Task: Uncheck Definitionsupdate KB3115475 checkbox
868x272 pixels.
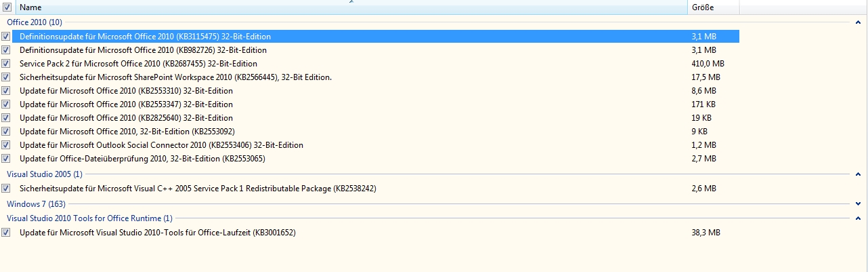Action: [6, 37]
